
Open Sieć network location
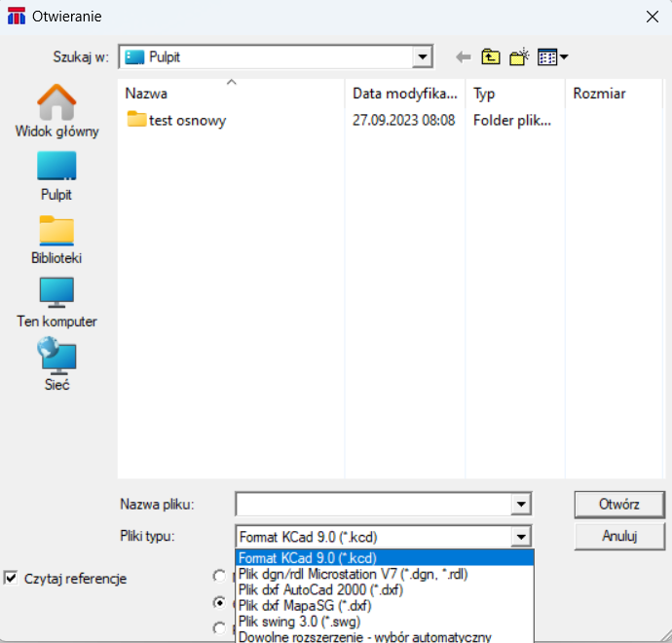[x=56, y=365]
